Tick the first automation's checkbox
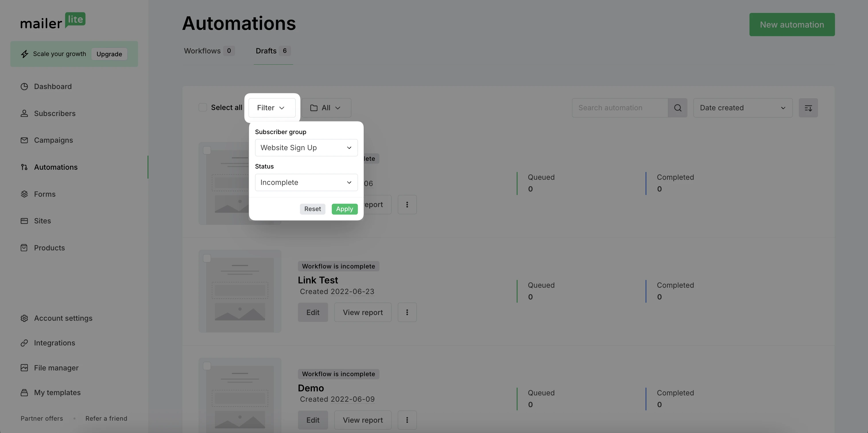Viewport: 868px width, 433px height. 207,151
